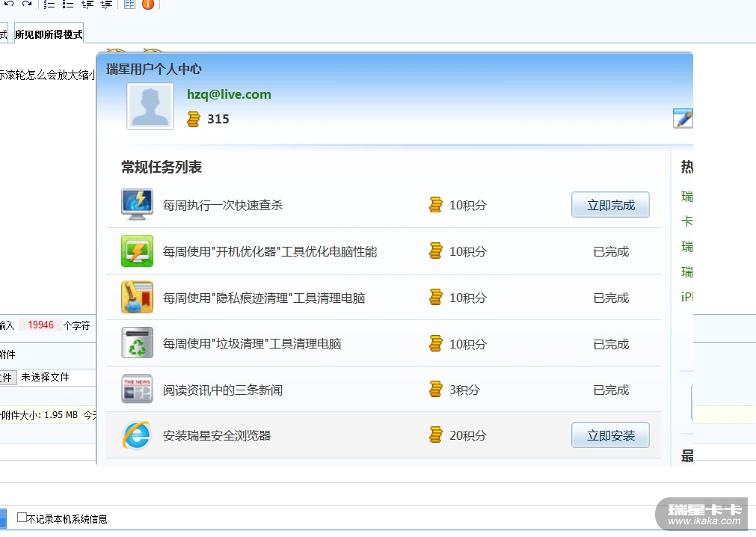Select 安装瑞星安全浏览器 task text
This screenshot has height=537, width=756.
[217, 435]
